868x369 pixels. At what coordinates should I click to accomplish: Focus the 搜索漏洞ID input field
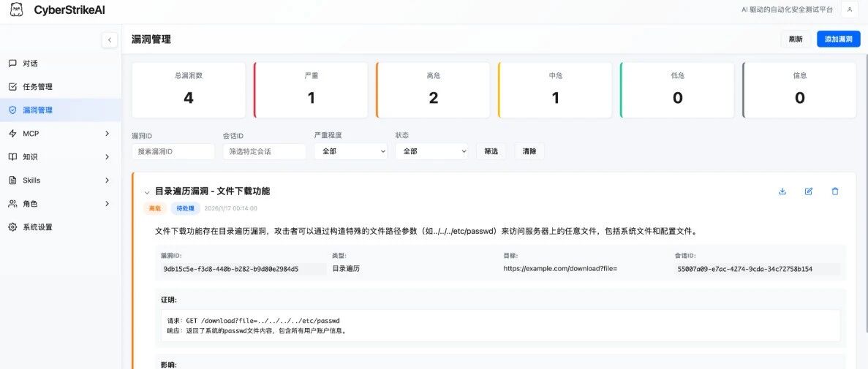[173, 151]
